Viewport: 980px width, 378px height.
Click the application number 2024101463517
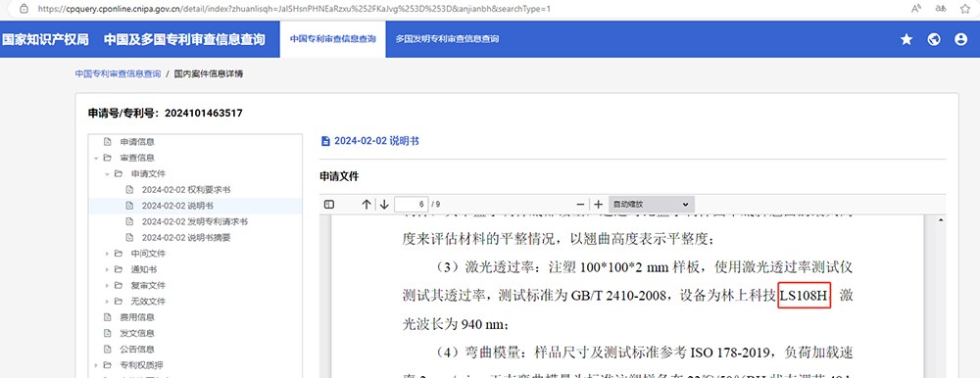click(x=203, y=113)
